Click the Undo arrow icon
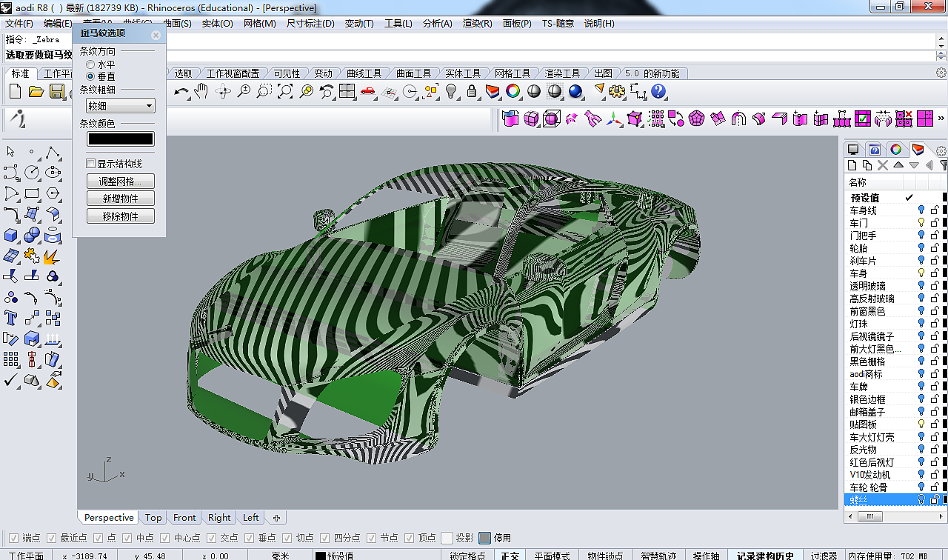The image size is (948, 560). 181,91
